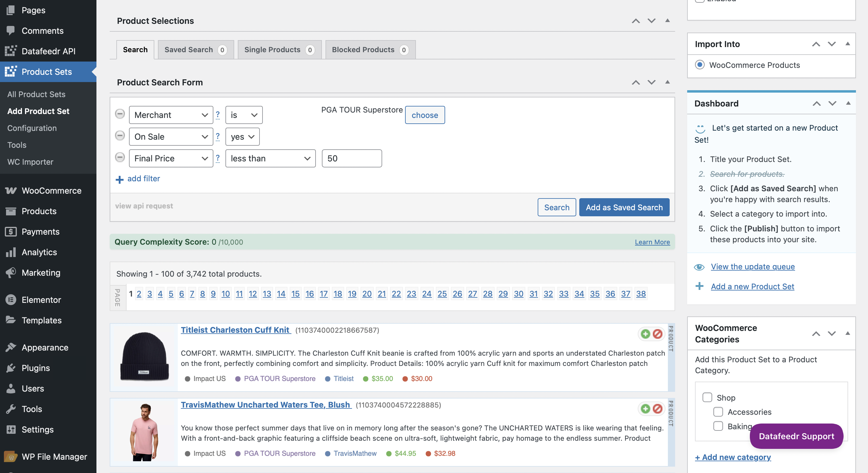This screenshot has width=868, height=473.
Task: Open the Merchant field dropdown
Action: [x=171, y=115]
